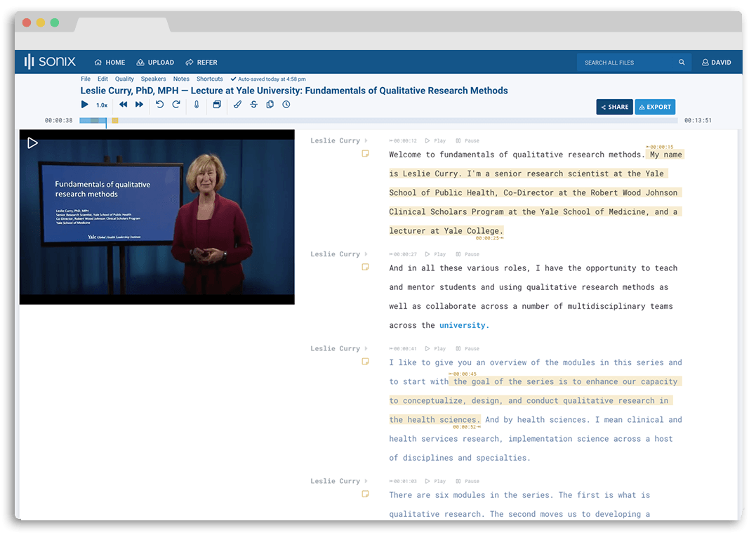This screenshot has height=540, width=756.
Task: Redo an edit using the redo icon
Action: [176, 104]
